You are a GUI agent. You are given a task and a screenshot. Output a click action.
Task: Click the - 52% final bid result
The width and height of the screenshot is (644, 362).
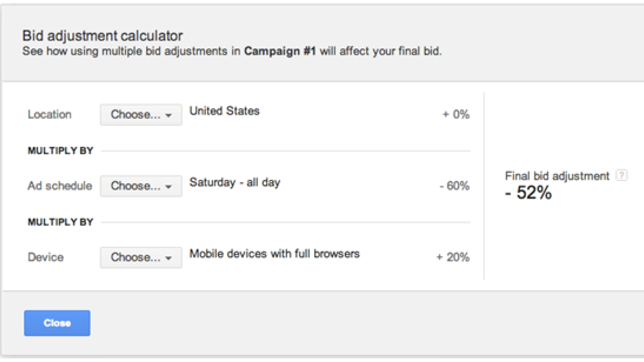point(528,193)
